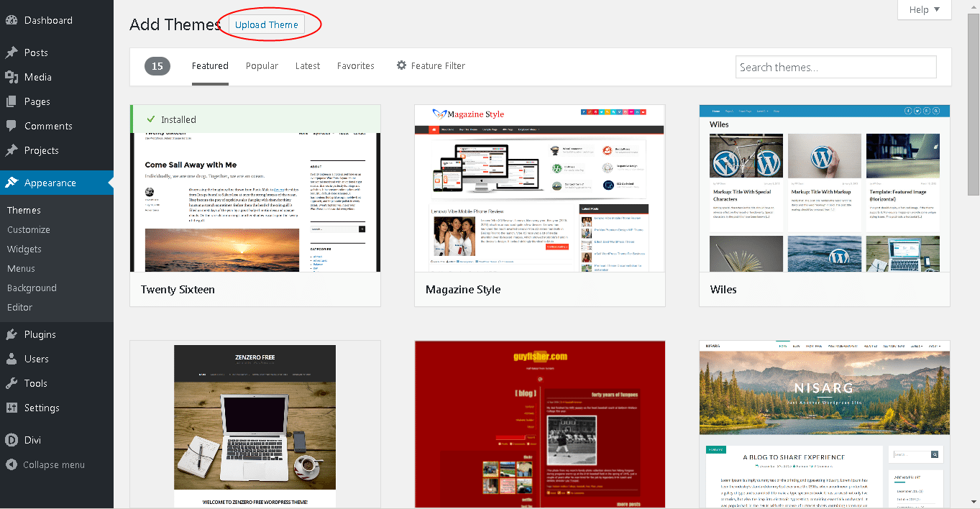Switch to the Favorites tab
This screenshot has height=509, width=980.
[356, 66]
